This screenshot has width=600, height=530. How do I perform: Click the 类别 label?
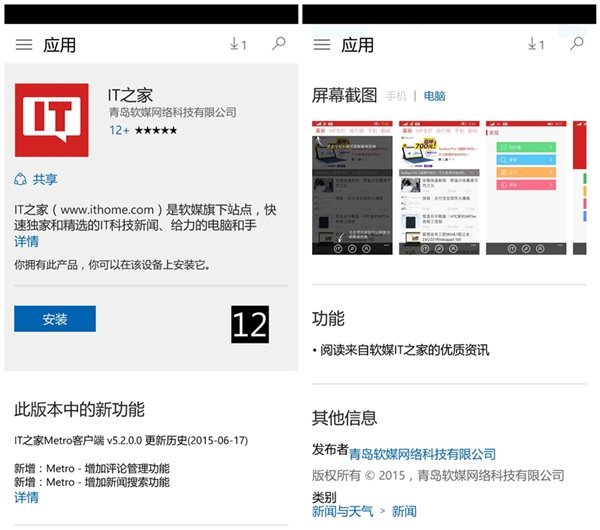coord(324,497)
